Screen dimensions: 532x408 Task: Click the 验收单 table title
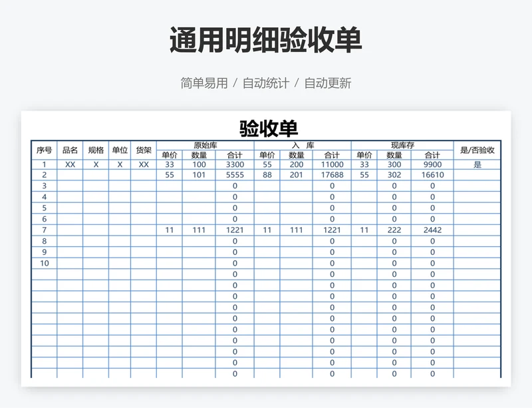pos(269,128)
